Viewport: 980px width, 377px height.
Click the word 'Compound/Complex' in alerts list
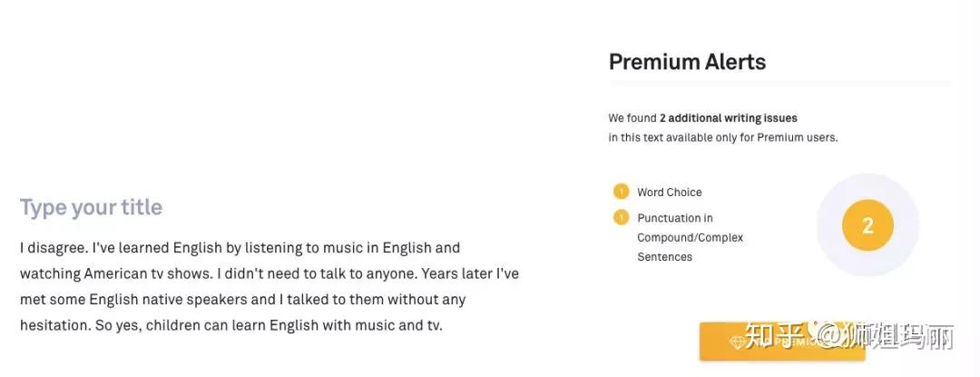(x=690, y=237)
